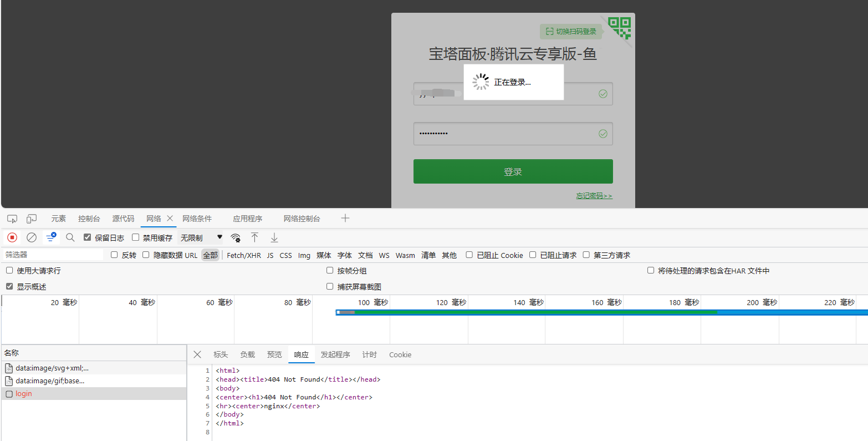Check 第三方请求 checkbox
This screenshot has width=868, height=441.
click(x=586, y=255)
